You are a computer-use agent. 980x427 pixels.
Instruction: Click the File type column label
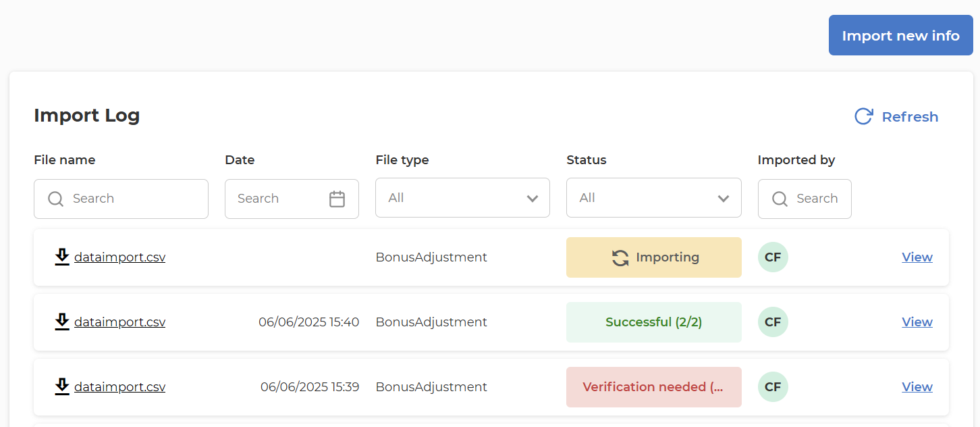pos(402,160)
